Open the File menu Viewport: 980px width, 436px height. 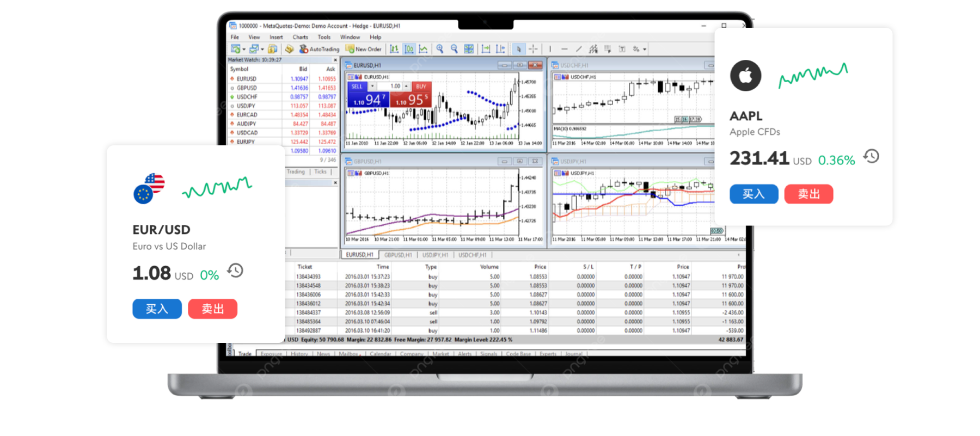(235, 37)
